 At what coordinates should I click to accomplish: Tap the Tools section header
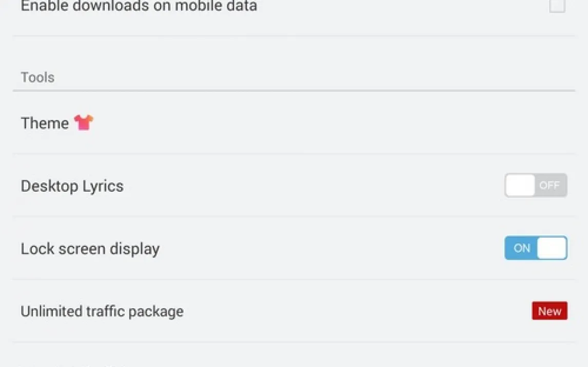pyautogui.click(x=37, y=77)
